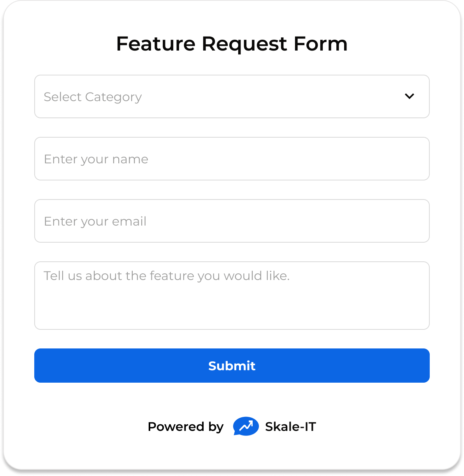Select the name input placeholder text
This screenshot has height=476, width=464.
point(96,159)
